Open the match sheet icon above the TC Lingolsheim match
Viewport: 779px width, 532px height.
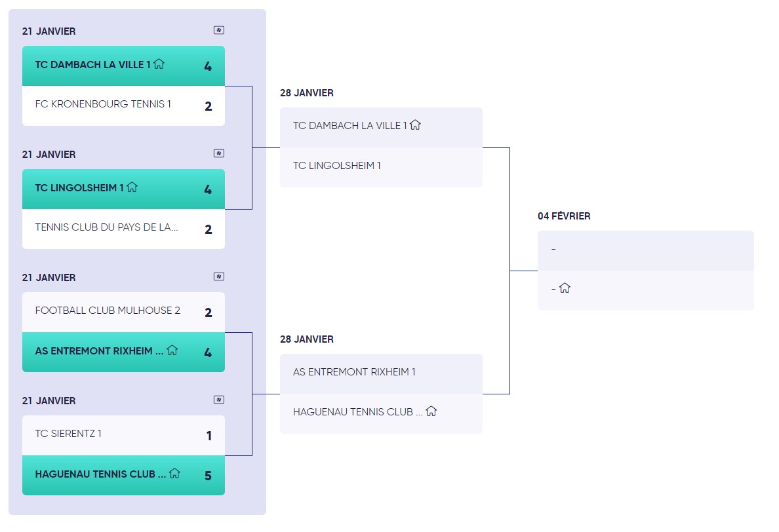click(219, 153)
